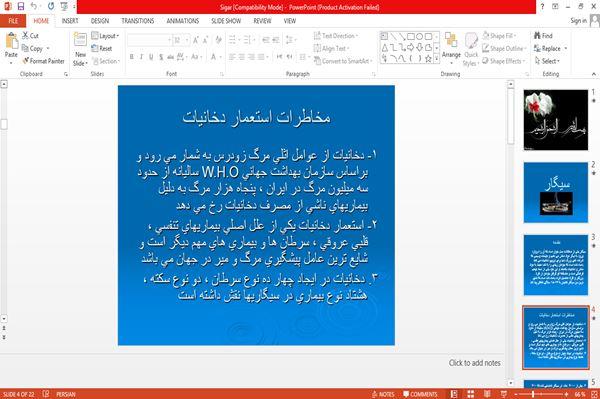This screenshot has width=600, height=399.
Task: Switch to the TRANSITIONS tab
Action: click(138, 21)
